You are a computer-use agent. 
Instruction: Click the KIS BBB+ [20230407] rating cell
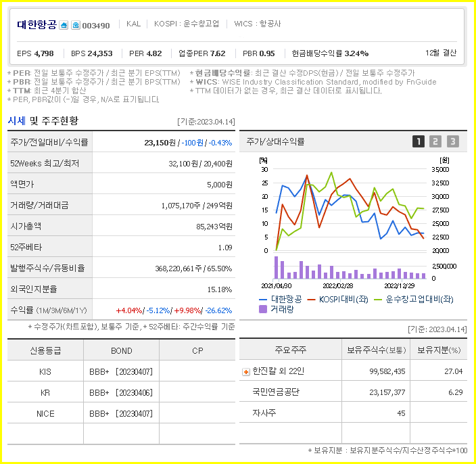point(121,371)
